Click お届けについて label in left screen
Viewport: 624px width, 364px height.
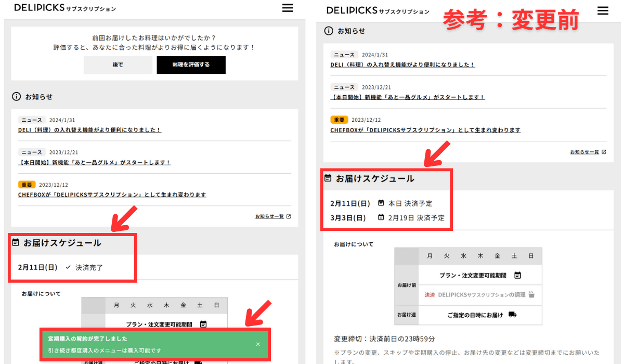click(41, 294)
